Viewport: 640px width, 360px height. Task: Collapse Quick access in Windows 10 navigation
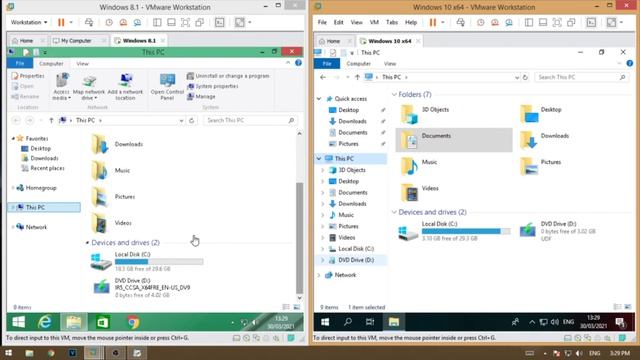[319, 99]
